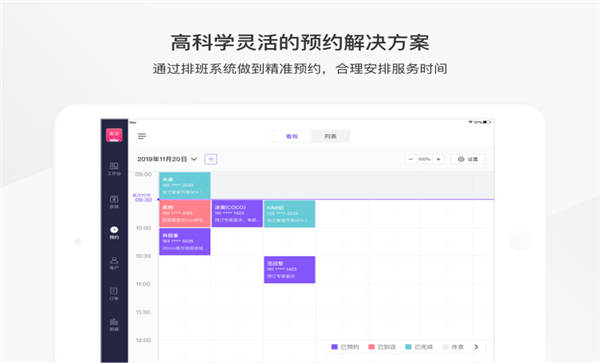Image resolution: width=600 pixels, height=363 pixels.
Task: Click the 12:00 time label
Action: [143, 340]
